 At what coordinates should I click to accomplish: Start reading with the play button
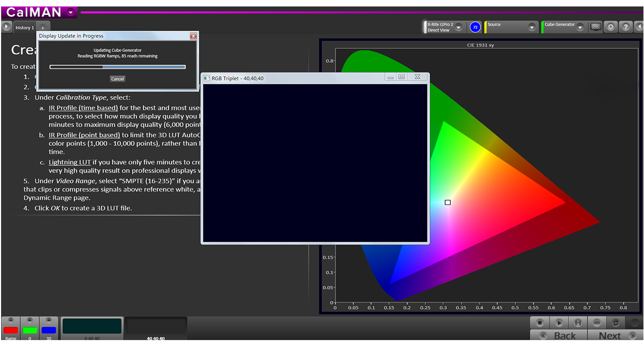(559, 323)
